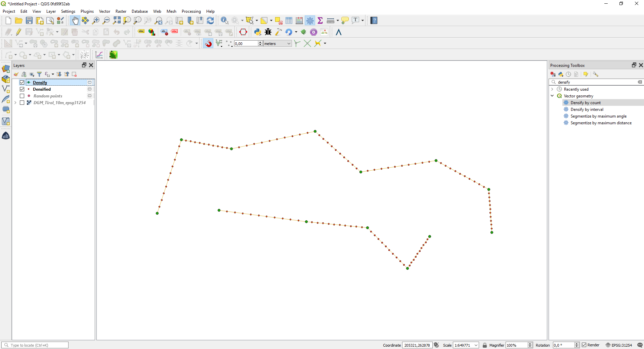Open the Processing Toolbox gear icon
Viewport: 644px width, 349px height.
click(x=310, y=21)
